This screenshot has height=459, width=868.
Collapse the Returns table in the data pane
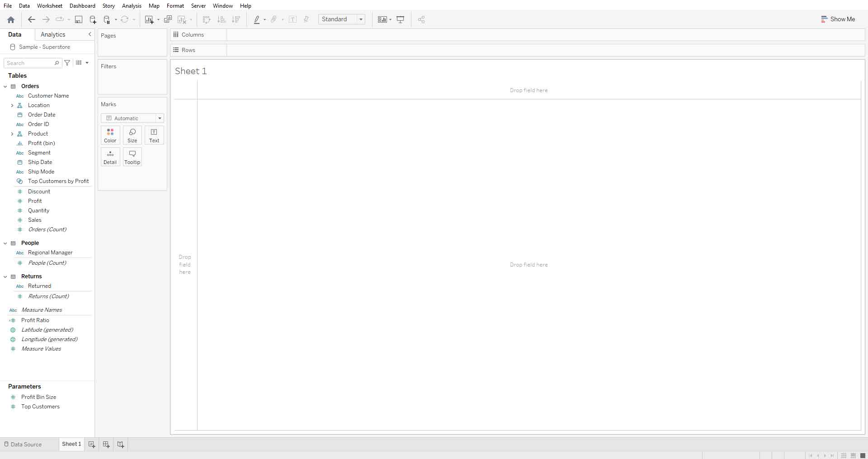pos(5,276)
